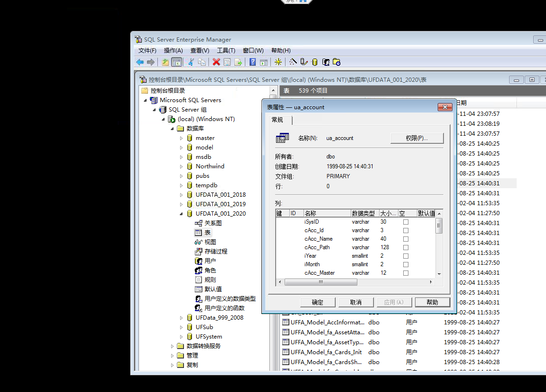Click the column list vertical scrollbar thumb

pyautogui.click(x=439, y=226)
